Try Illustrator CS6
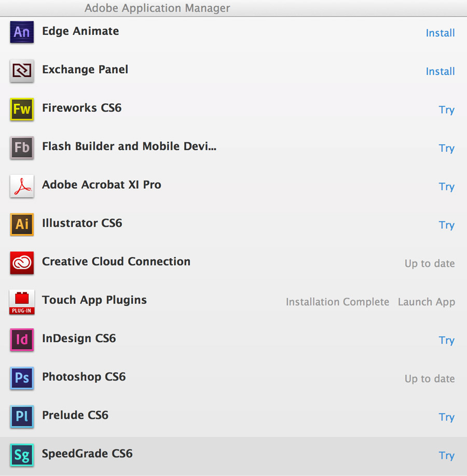The image size is (467, 476). coord(447,225)
